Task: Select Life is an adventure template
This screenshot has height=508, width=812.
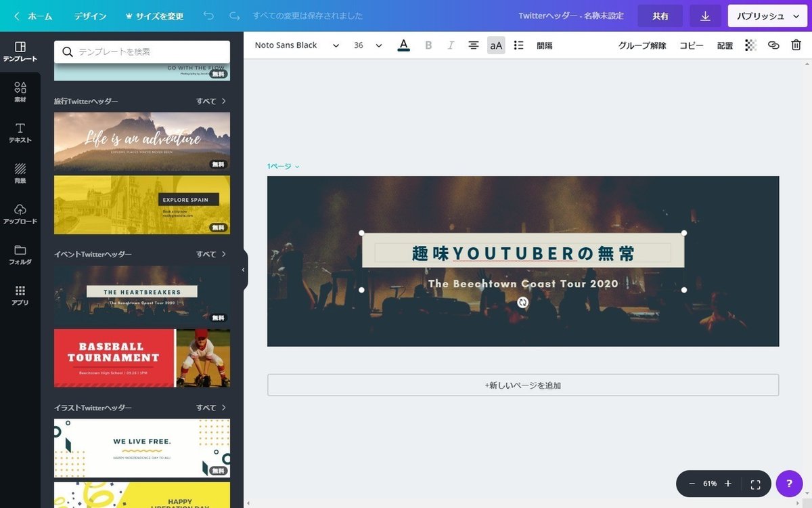Action: pos(142,142)
